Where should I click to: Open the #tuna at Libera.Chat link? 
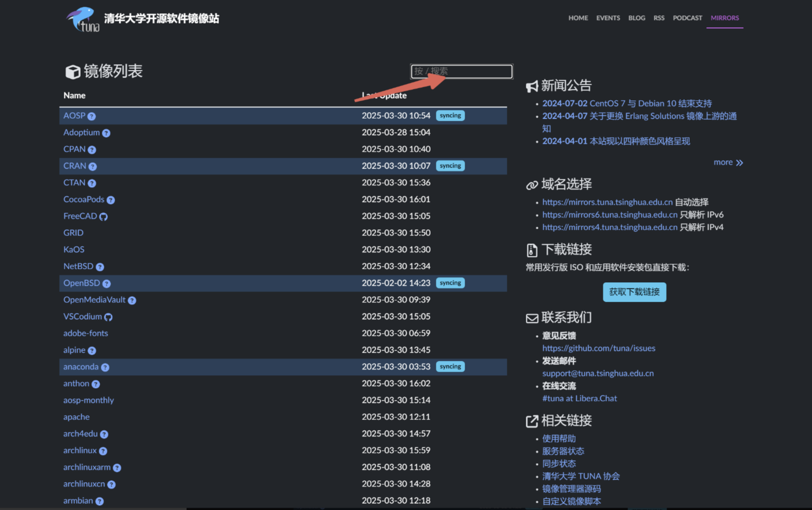click(x=579, y=398)
